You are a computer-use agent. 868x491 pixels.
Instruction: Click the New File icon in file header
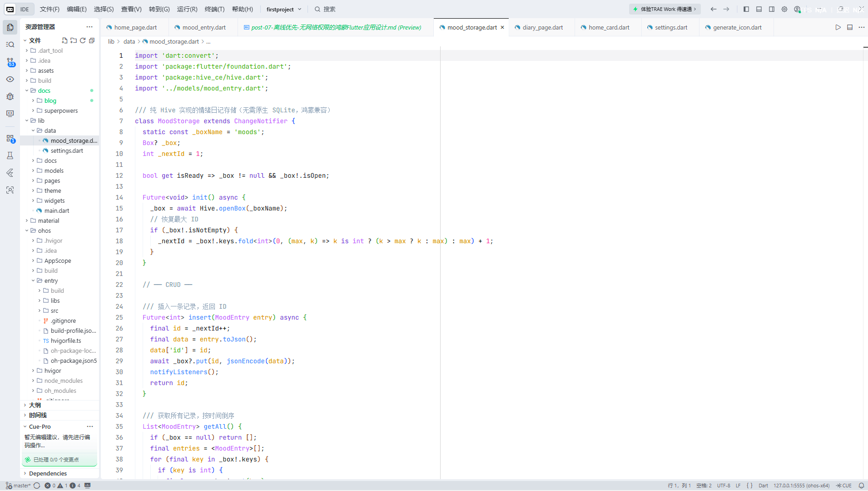[x=64, y=40]
